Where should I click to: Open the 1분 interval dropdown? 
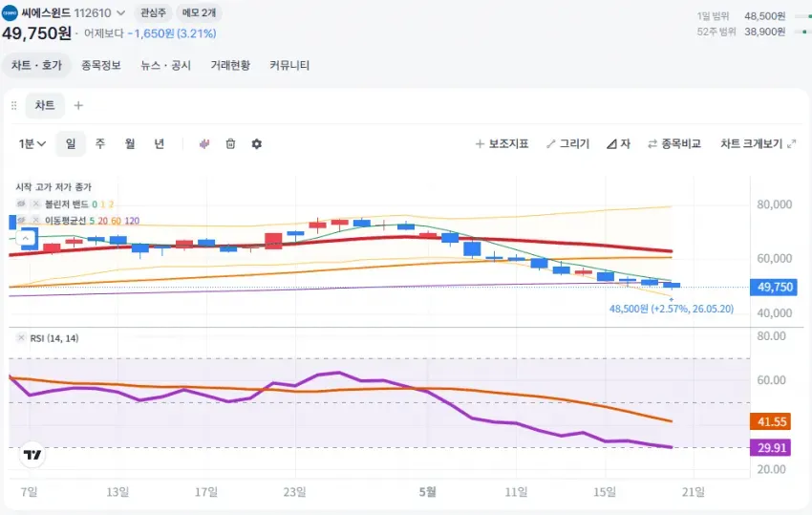pos(32,144)
